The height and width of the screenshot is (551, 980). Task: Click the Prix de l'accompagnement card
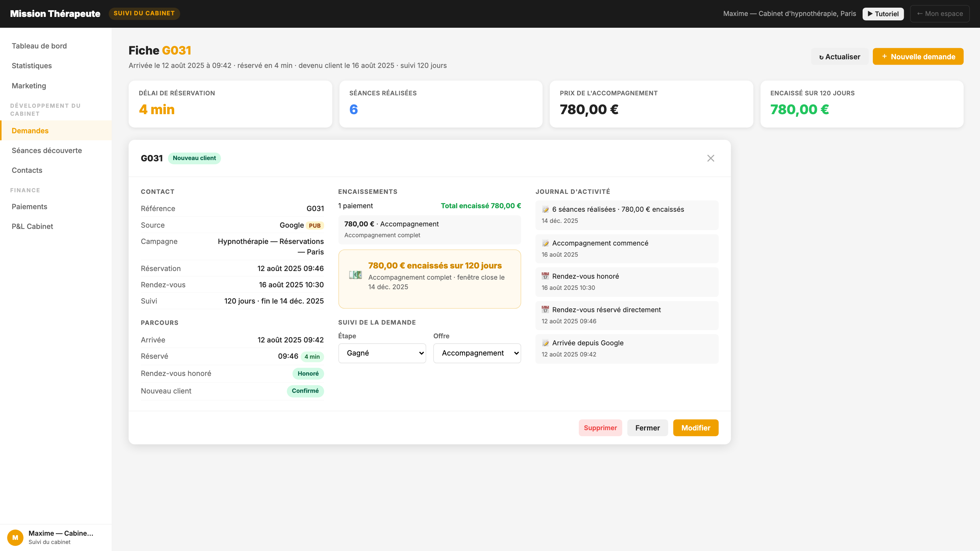click(x=651, y=104)
